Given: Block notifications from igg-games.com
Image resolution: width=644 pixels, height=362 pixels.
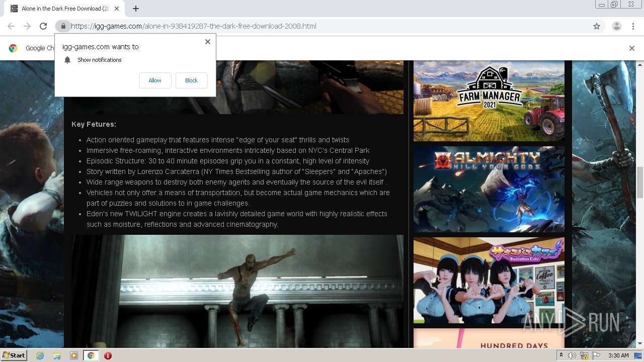Looking at the screenshot, I should pos(191,80).
